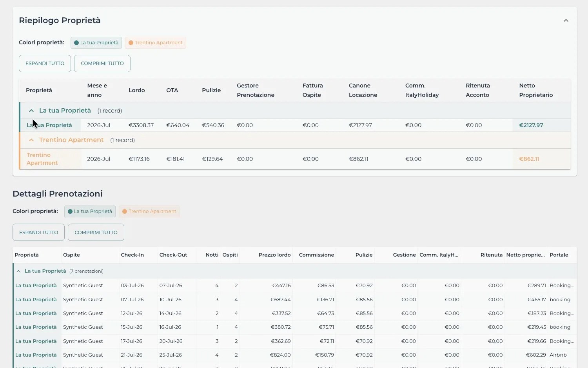Sort summary by Lordo column header
Image resolution: width=588 pixels, height=368 pixels.
(x=137, y=90)
